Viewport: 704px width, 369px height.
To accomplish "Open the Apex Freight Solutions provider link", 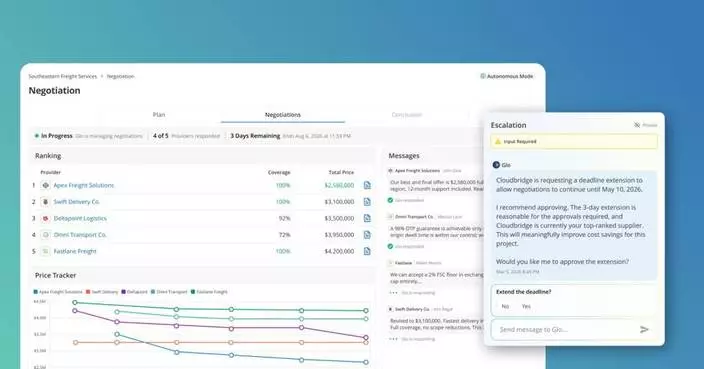I will click(x=84, y=185).
